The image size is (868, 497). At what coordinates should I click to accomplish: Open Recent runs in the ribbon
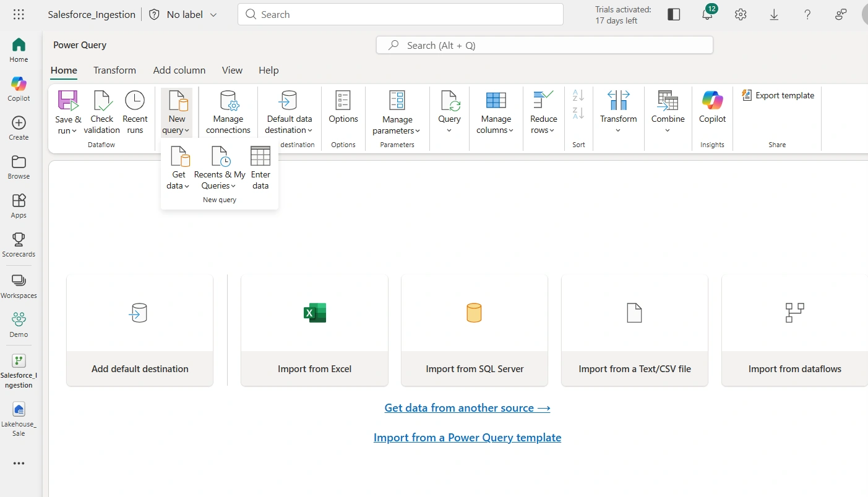point(135,113)
